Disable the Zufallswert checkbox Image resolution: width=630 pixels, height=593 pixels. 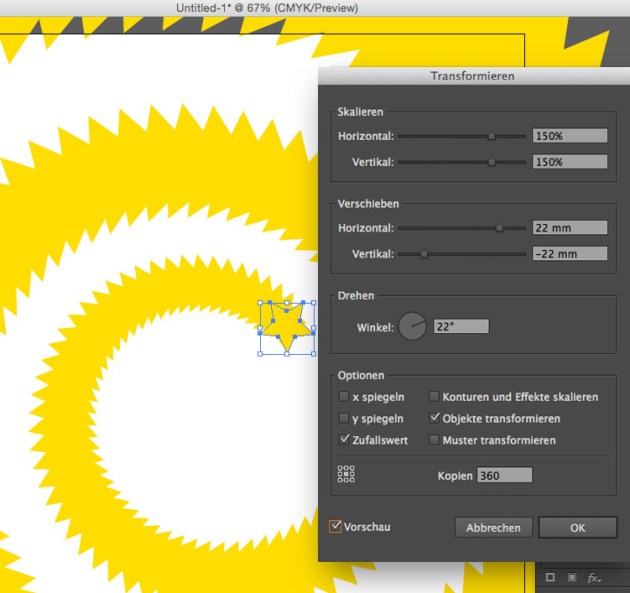344,441
